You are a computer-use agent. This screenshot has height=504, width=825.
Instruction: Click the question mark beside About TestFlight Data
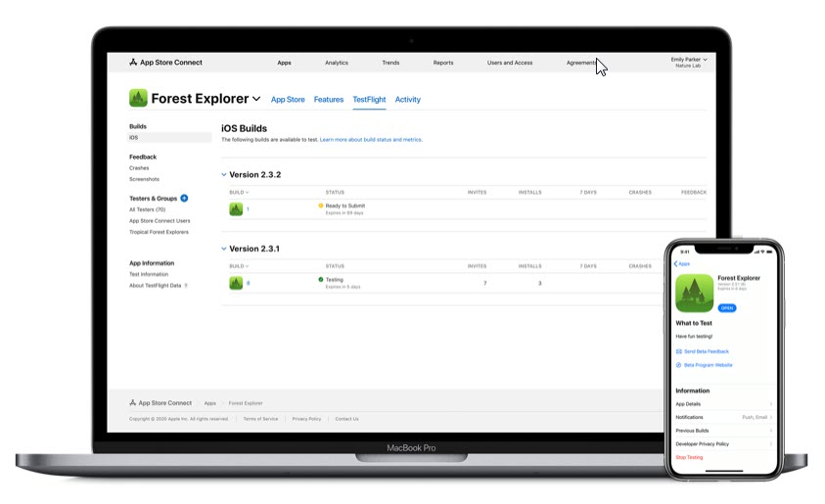coord(186,286)
